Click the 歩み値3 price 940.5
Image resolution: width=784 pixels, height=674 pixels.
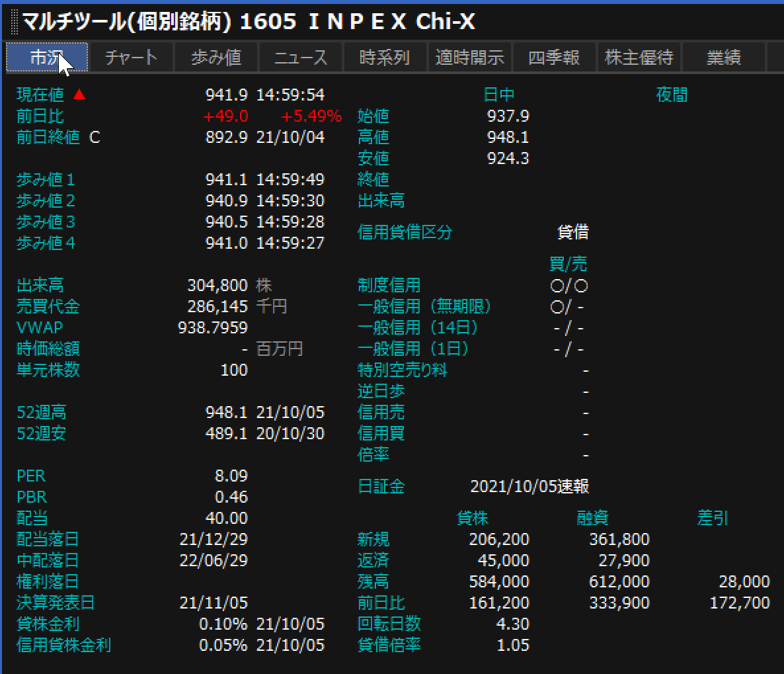[x=227, y=222]
